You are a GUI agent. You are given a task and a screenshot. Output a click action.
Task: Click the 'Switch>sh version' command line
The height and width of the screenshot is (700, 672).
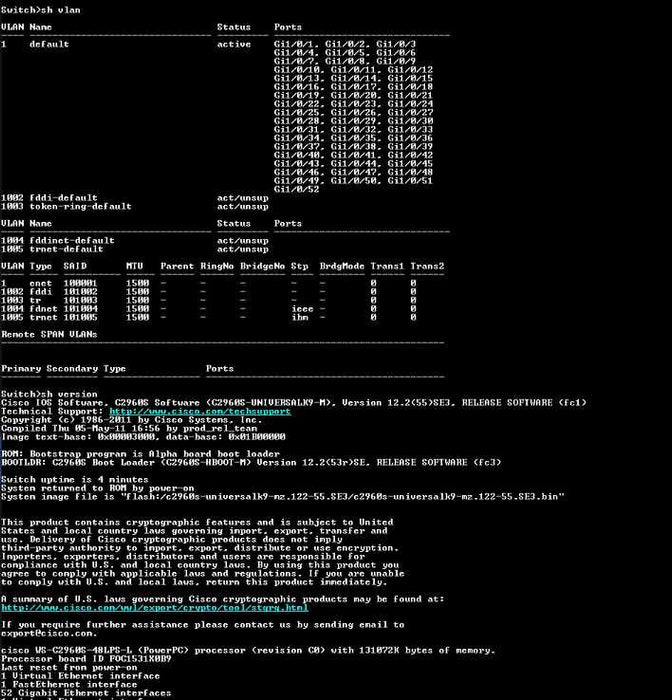tap(49, 394)
